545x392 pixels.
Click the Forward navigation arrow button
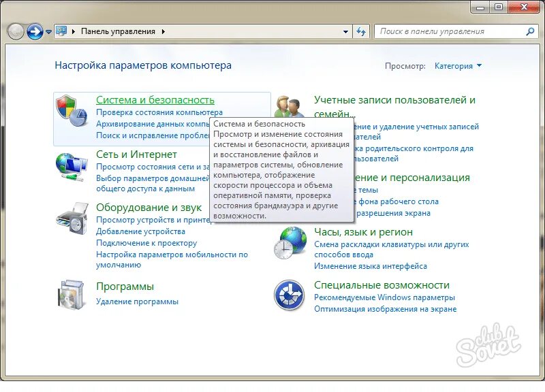tap(35, 31)
